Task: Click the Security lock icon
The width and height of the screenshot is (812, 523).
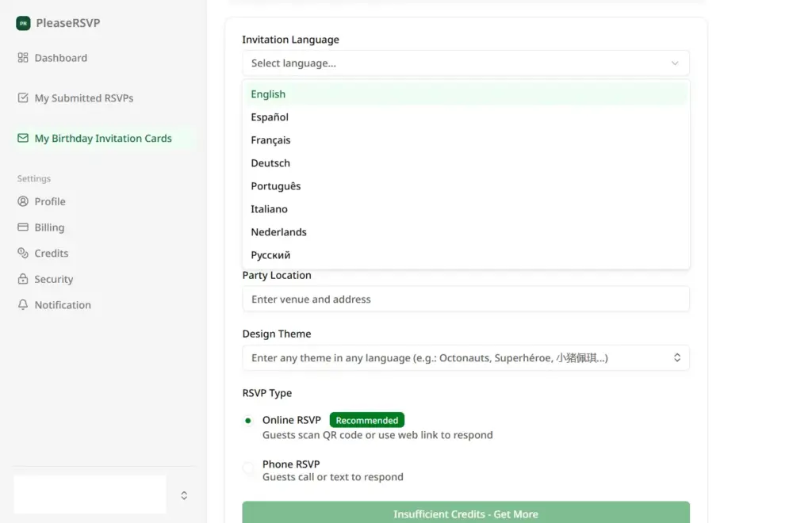Action: coord(22,279)
